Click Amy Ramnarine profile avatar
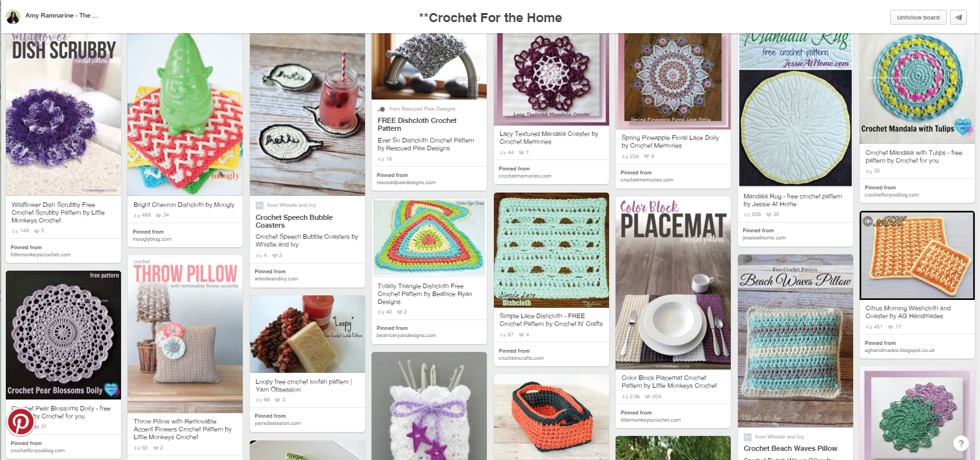The image size is (980, 460). pos(13,18)
